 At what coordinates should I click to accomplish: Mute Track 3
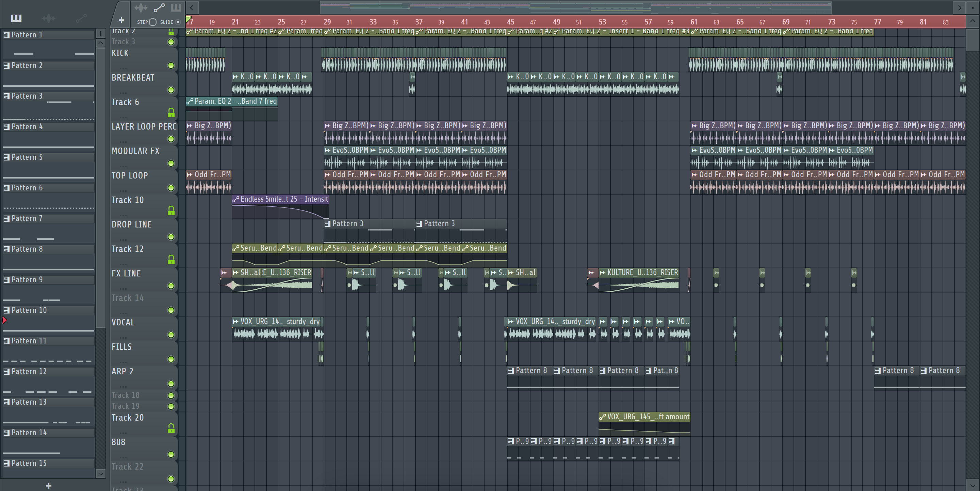171,42
